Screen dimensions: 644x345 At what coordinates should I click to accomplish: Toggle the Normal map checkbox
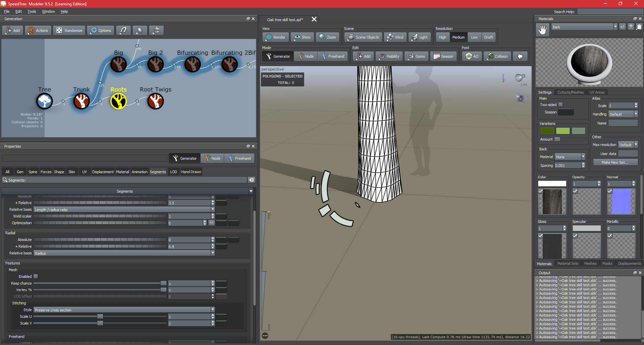pos(609,191)
